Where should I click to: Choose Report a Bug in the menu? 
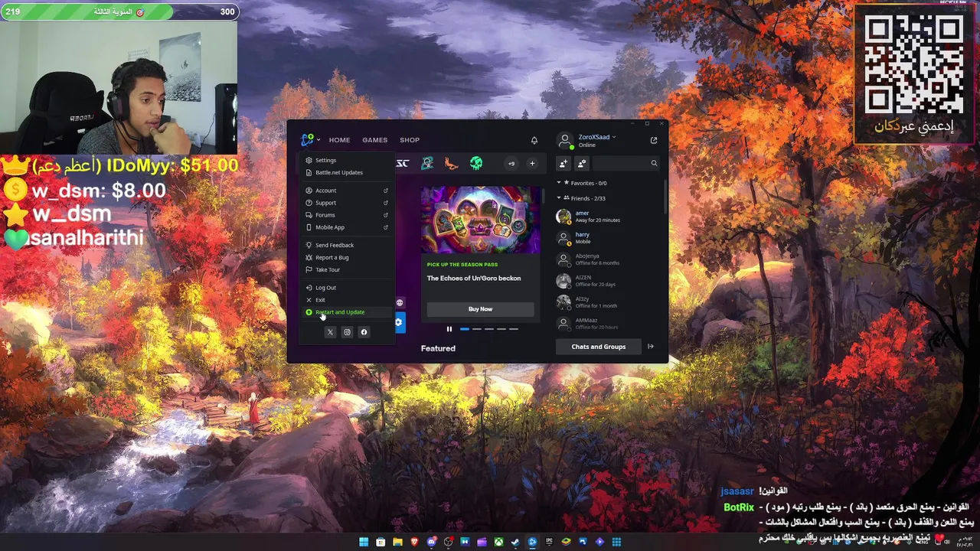[346, 257]
